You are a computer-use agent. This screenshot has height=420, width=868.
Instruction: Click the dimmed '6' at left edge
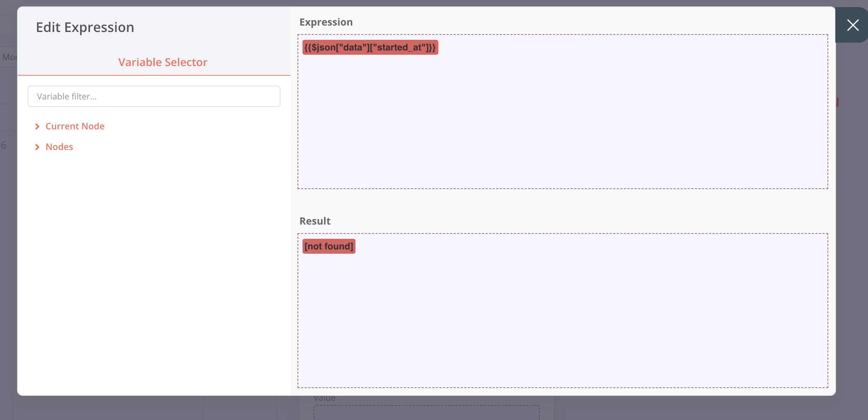click(4, 145)
